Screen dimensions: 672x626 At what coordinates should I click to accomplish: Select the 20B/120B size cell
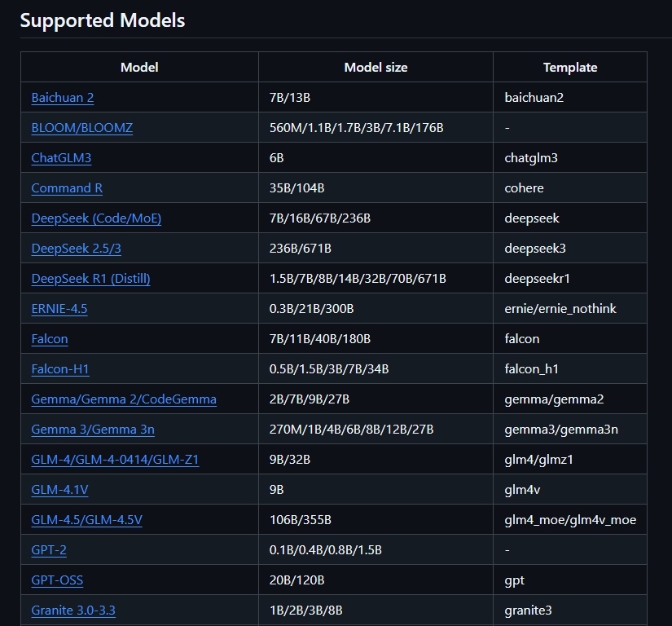coord(376,580)
